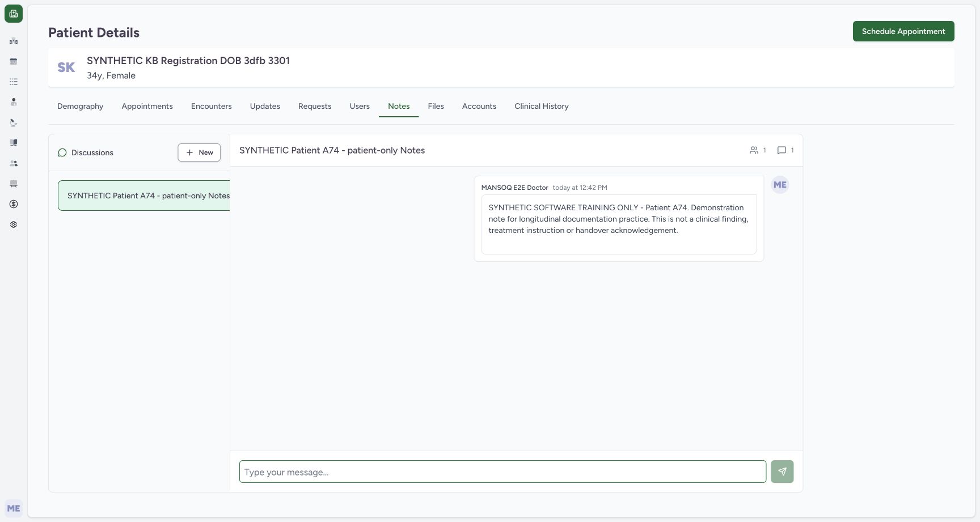Screen dimensions: 980x522
Task: Switch to the Clinical History tab
Action: (542, 106)
